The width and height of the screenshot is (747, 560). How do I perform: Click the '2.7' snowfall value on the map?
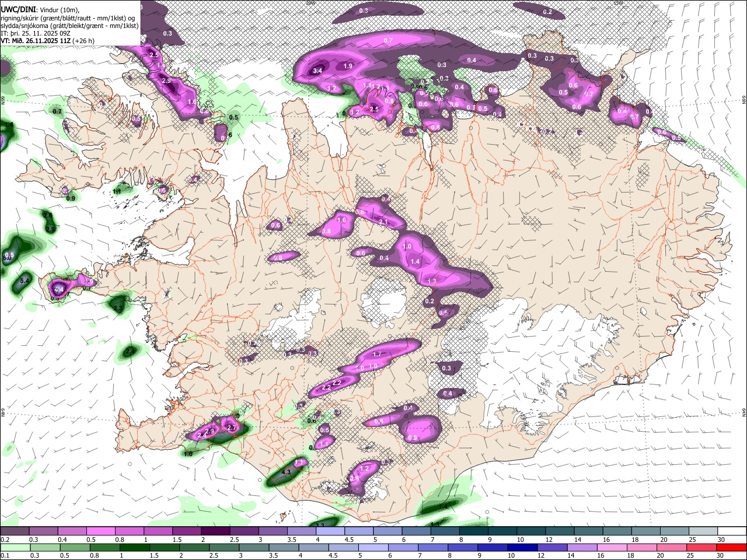pyautogui.click(x=232, y=428)
